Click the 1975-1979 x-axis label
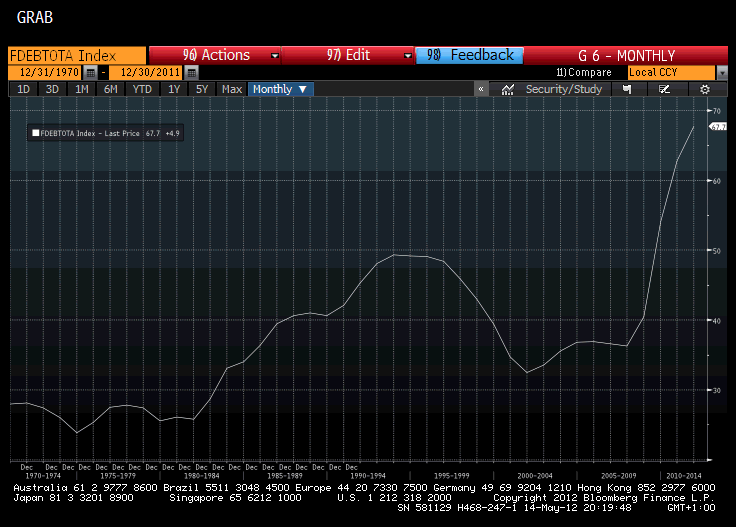Viewport: 736px width, 527px height. point(118,475)
